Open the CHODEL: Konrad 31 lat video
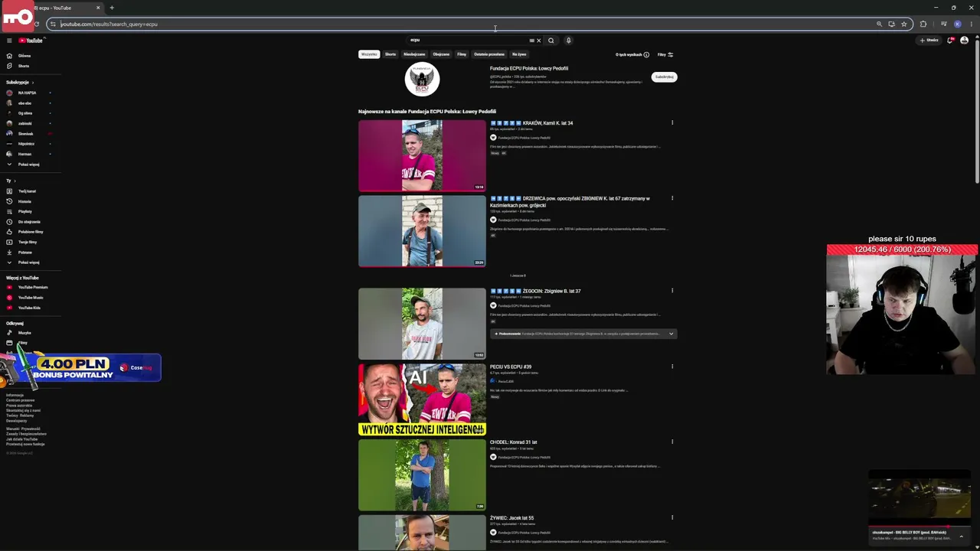 tap(514, 442)
